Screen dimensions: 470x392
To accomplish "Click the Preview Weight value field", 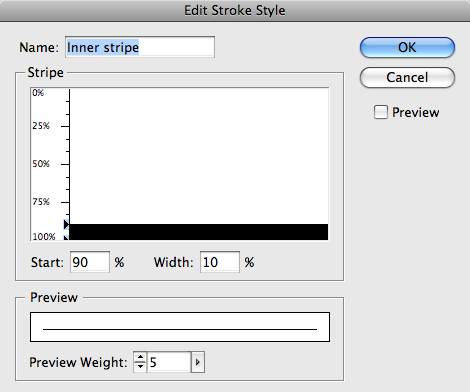I will click(x=169, y=362).
